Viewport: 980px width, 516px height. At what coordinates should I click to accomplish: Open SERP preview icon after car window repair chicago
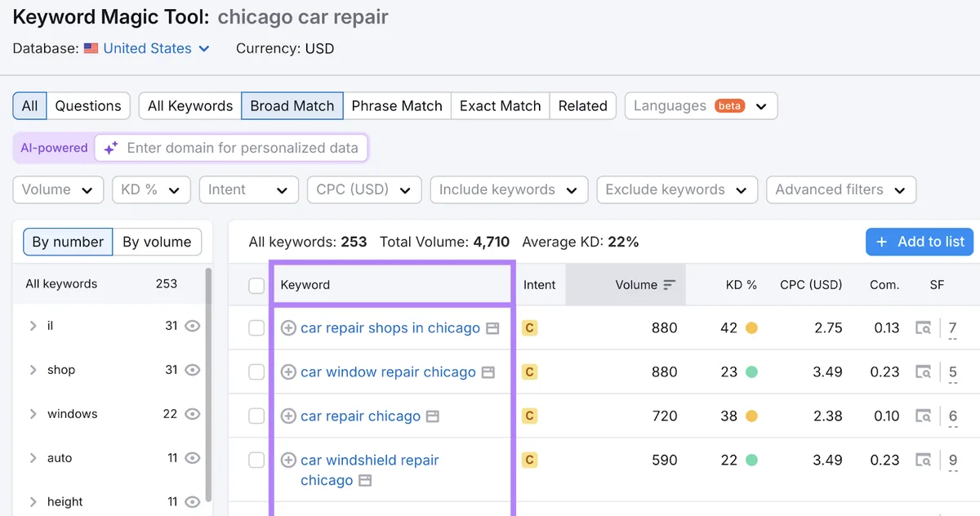coord(488,372)
